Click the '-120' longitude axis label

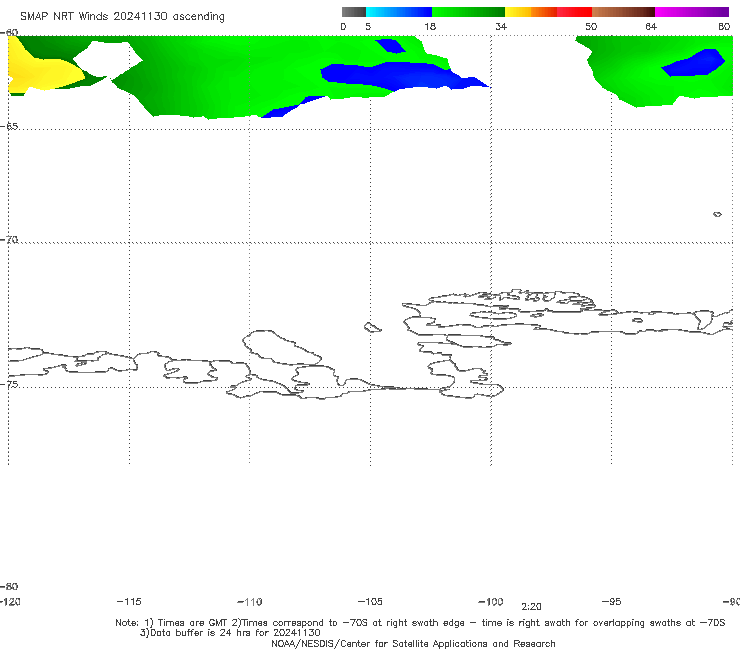(9, 602)
